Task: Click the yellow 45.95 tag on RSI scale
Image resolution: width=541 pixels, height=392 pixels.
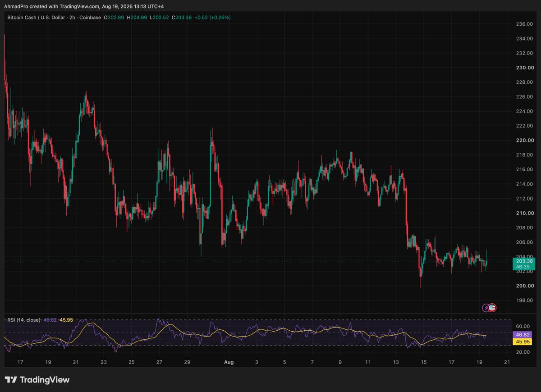Action: (523, 342)
